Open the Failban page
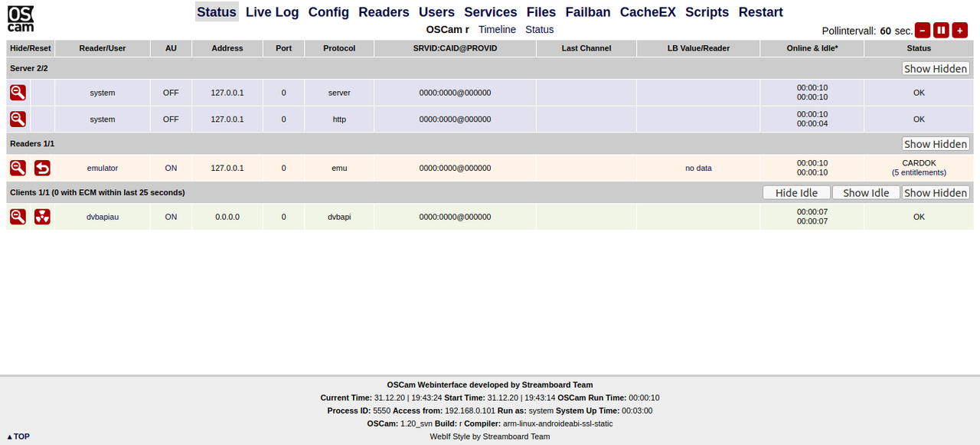 click(588, 12)
